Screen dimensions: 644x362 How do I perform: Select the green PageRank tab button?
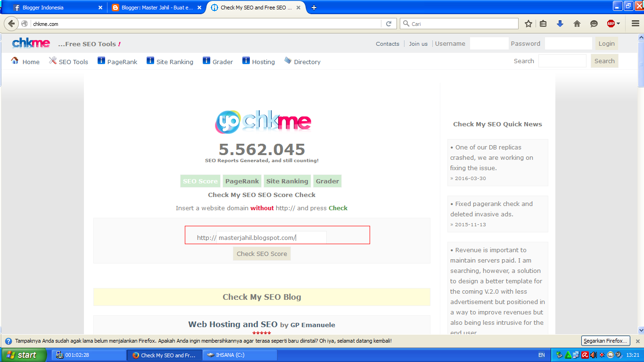pos(242,181)
